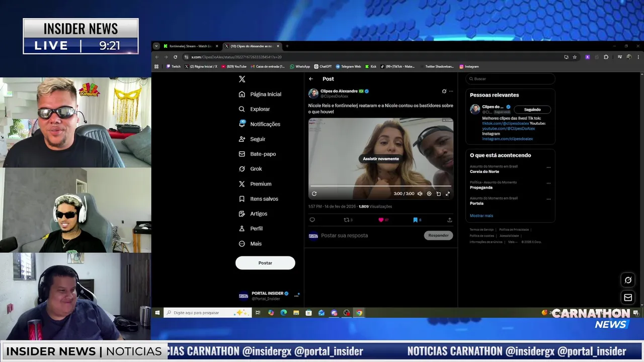Click the Seguindo button
The height and width of the screenshot is (362, 644).
[532, 110]
